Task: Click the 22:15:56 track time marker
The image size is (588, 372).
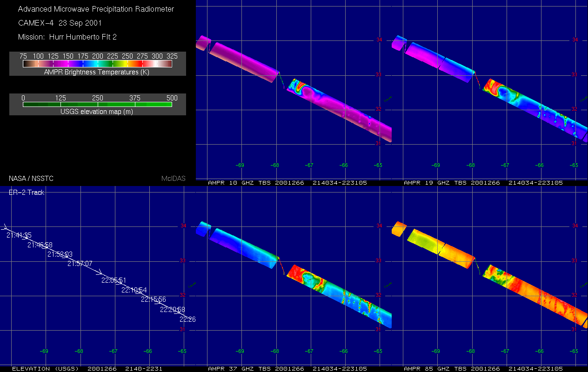Action: pos(153,299)
